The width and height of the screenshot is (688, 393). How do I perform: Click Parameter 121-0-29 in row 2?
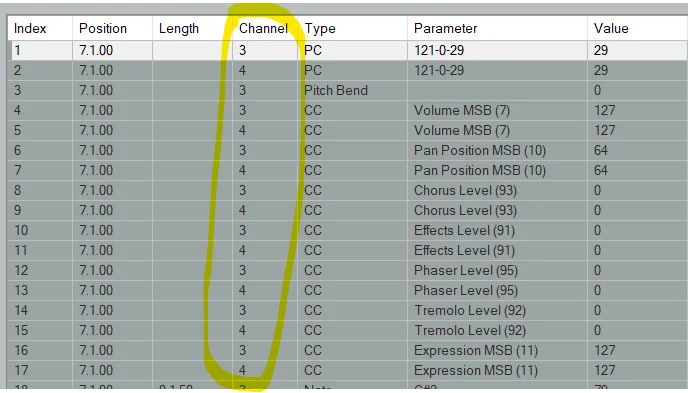point(497,70)
